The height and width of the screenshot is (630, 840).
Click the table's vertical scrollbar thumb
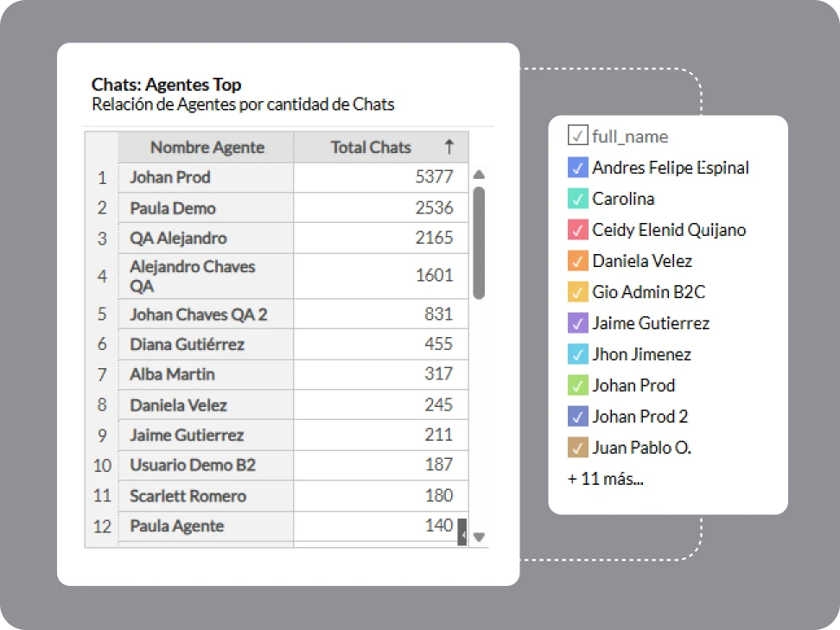(x=479, y=242)
